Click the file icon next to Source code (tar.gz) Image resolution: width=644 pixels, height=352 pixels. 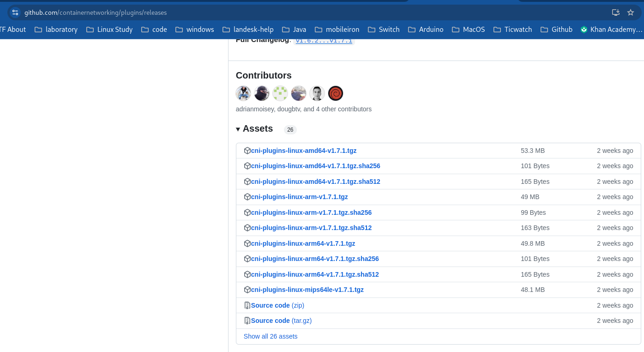247,320
